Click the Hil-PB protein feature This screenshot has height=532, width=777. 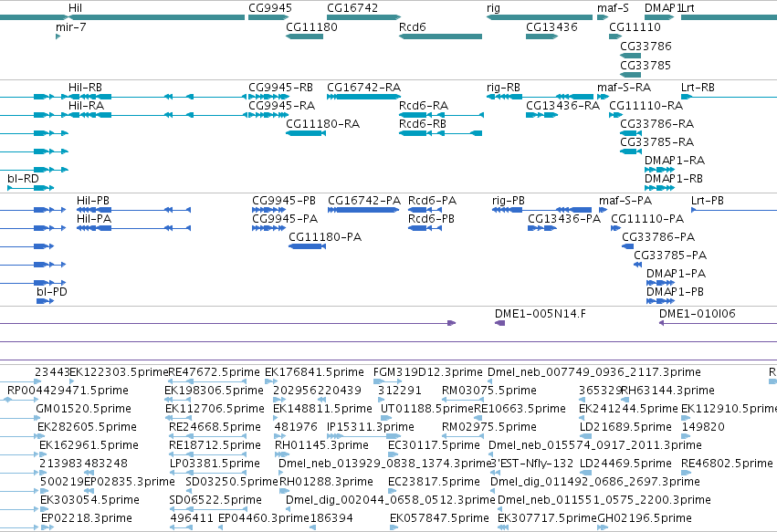(134, 210)
